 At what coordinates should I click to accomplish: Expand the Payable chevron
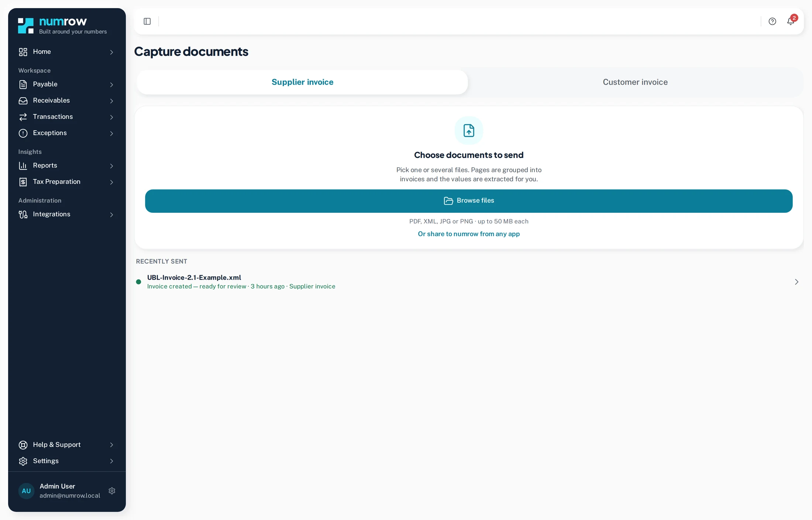(111, 85)
